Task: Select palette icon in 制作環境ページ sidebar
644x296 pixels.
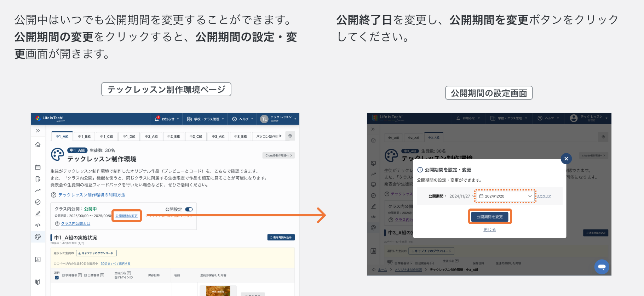Action: coord(38,237)
